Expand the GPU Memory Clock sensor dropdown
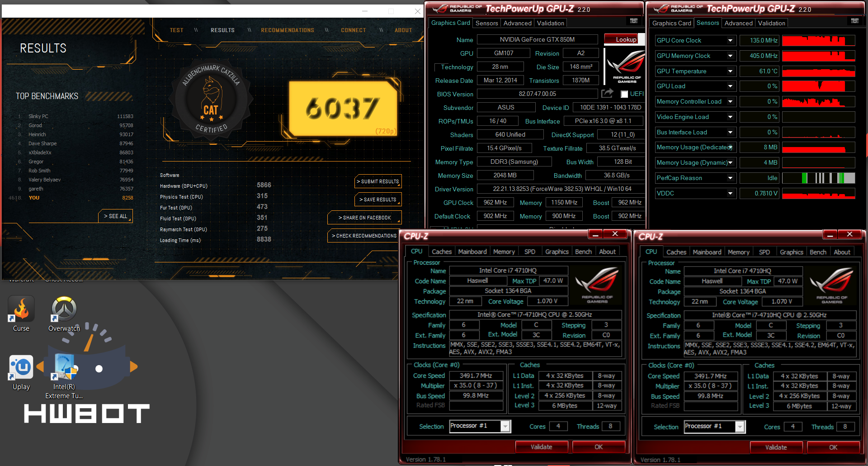Viewport: 868px width, 466px height. 730,56
